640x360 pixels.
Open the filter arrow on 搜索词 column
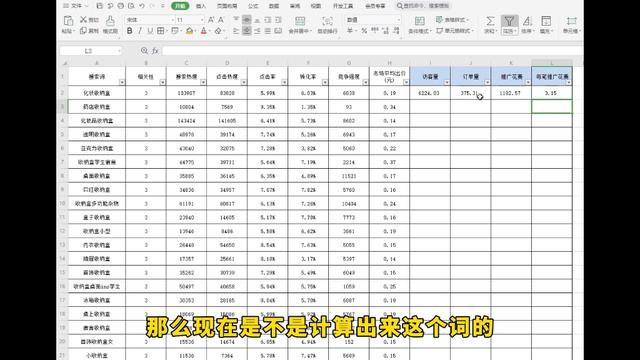[x=122, y=82]
